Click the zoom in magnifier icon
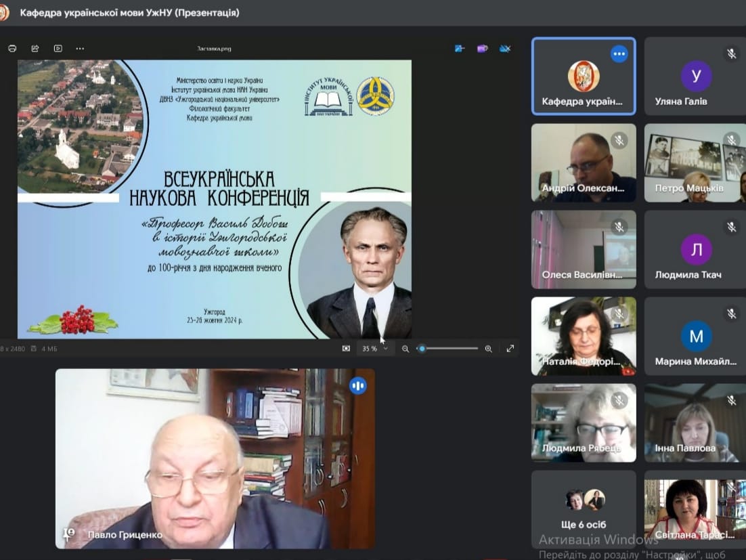The height and width of the screenshot is (560, 746). (x=489, y=349)
